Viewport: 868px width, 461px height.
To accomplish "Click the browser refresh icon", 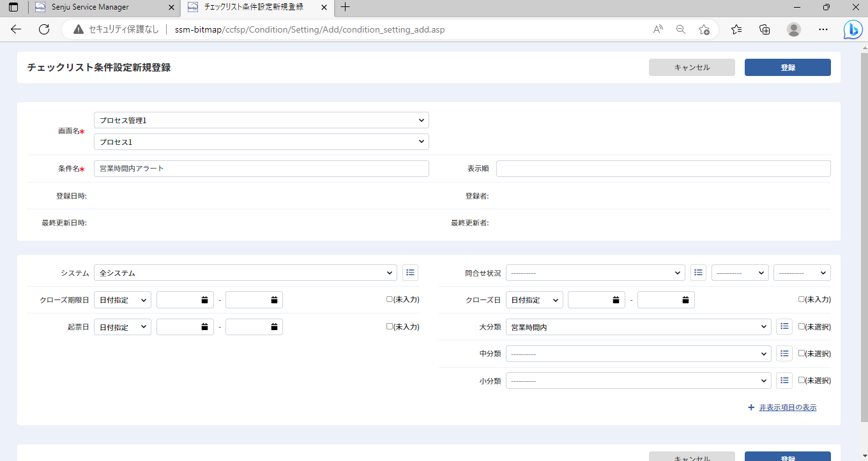I will point(44,29).
